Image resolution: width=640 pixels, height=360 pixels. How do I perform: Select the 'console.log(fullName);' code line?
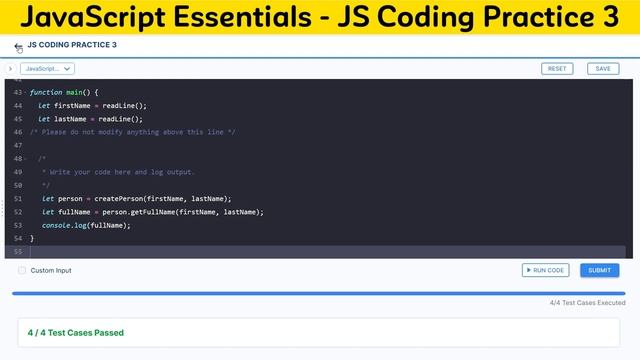coord(86,225)
